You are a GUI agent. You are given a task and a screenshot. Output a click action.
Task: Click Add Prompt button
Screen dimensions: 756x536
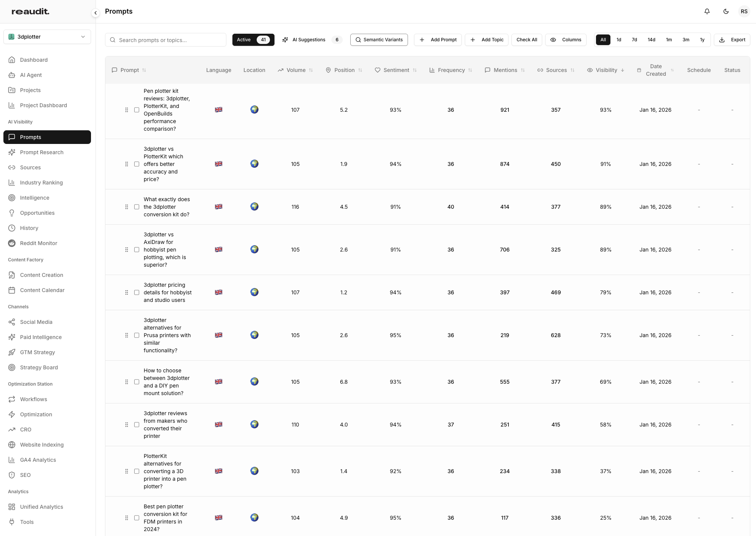click(438, 40)
